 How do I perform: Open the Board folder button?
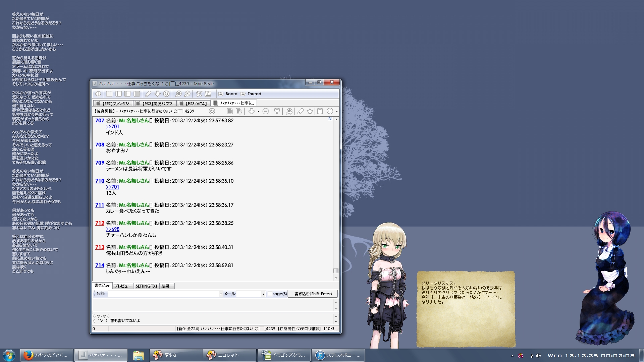tap(228, 94)
